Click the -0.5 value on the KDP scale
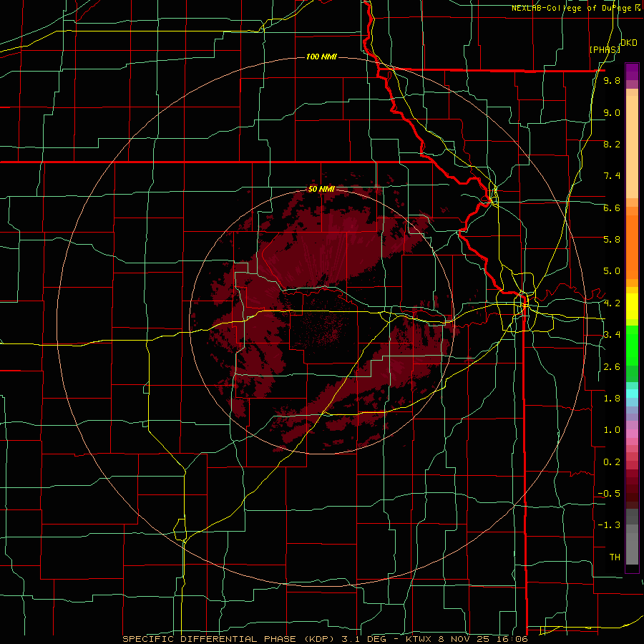 point(609,493)
